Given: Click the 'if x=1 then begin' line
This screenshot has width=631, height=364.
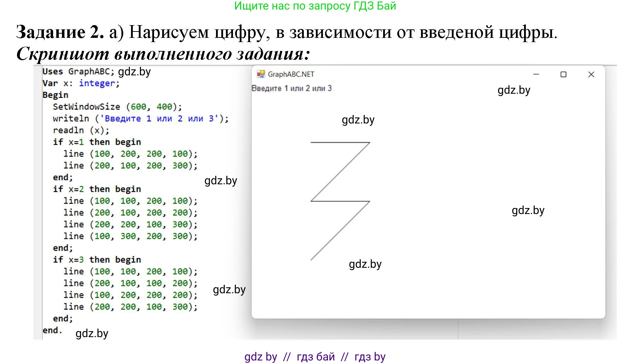Looking at the screenshot, I should (97, 142).
